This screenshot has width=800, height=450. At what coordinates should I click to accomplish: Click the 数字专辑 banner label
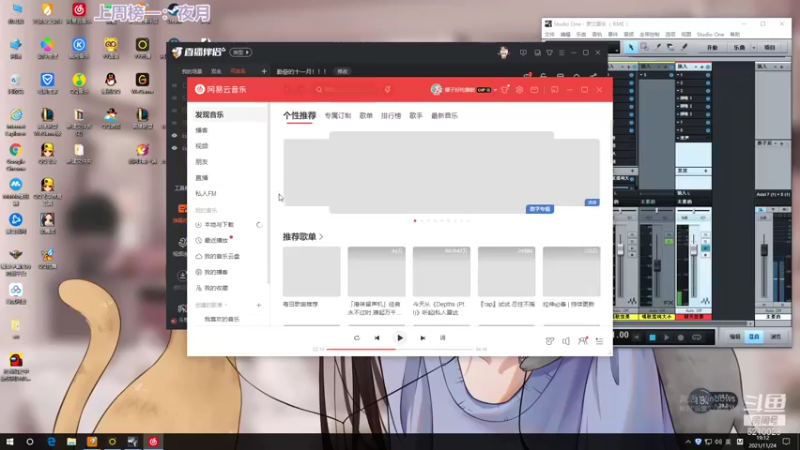pos(540,209)
